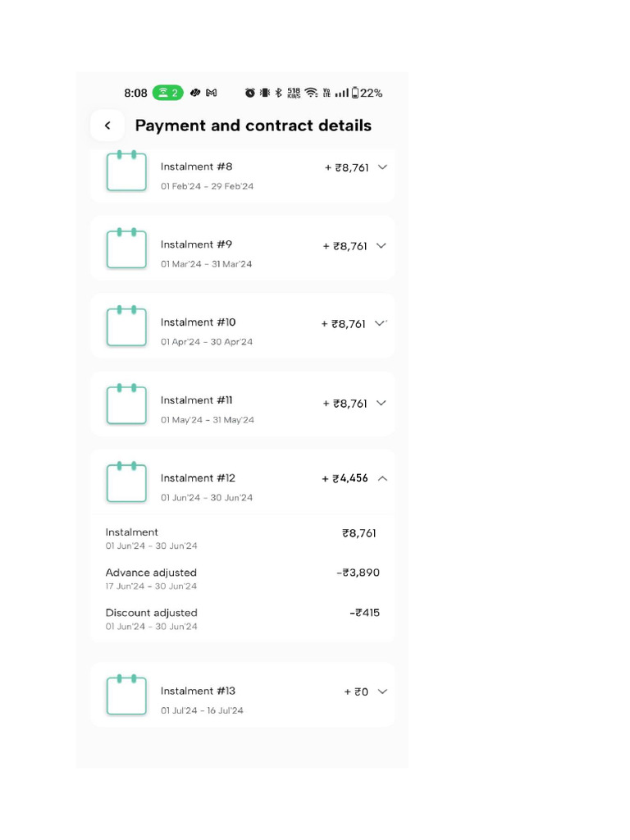This screenshot has width=630, height=840.
Task: Select the Discount adjusted row
Action: point(242,619)
